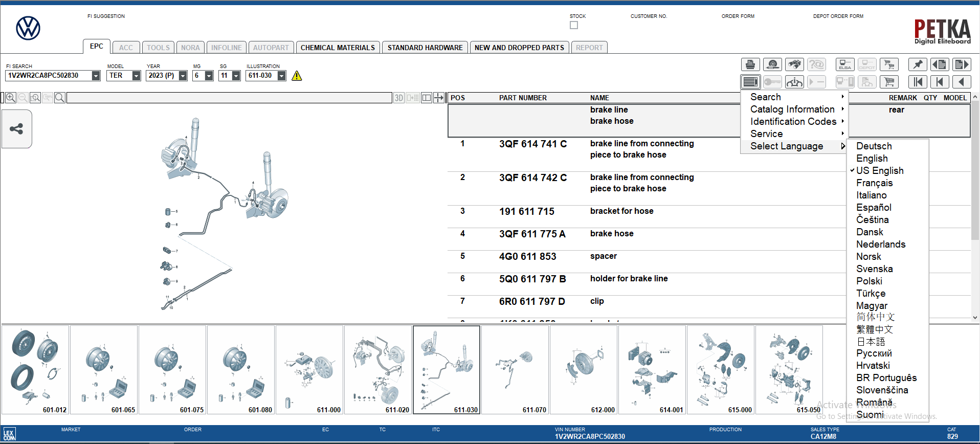This screenshot has width=980, height=444.
Task: Open thumbnail illustration 614-001
Action: click(652, 370)
